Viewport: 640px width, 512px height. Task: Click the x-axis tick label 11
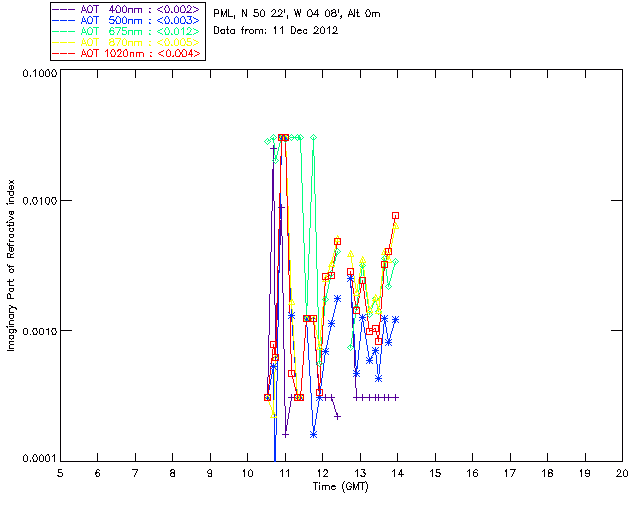click(x=285, y=473)
